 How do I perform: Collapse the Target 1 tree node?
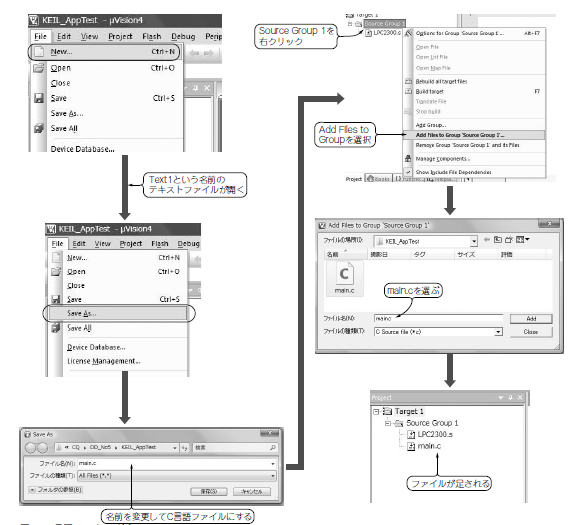coord(376,412)
